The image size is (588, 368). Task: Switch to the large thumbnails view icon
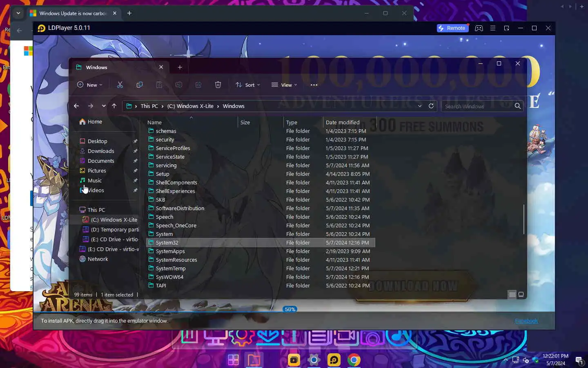point(521,294)
